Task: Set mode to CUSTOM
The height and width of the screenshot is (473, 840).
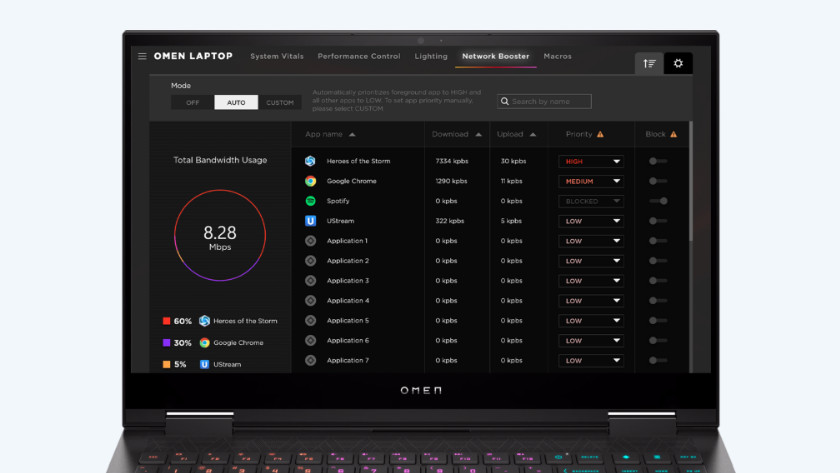Action: [280, 102]
